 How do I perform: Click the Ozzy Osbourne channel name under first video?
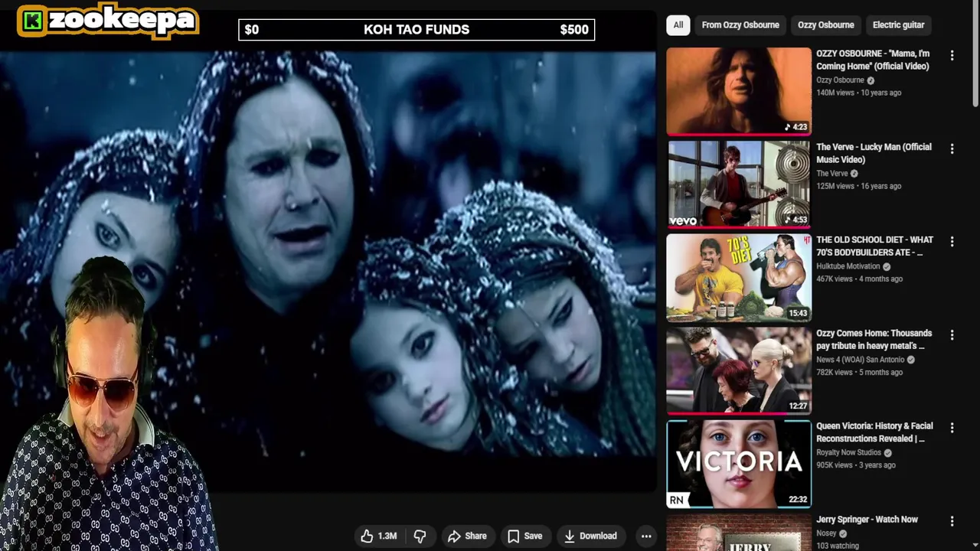[x=840, y=80]
